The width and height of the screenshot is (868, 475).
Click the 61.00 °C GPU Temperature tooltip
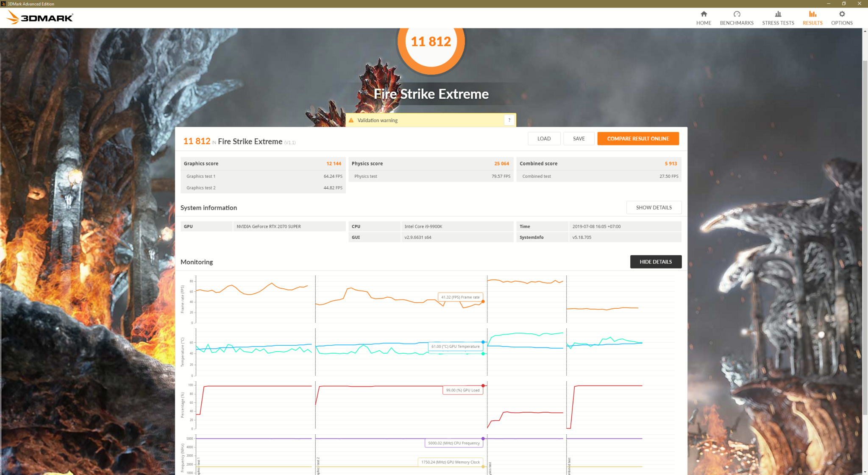[455, 346]
